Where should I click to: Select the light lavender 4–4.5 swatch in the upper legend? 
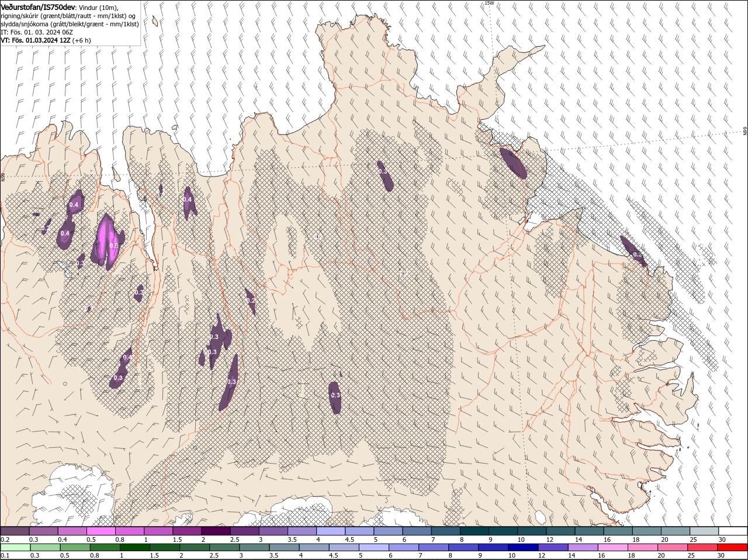pos(330,531)
